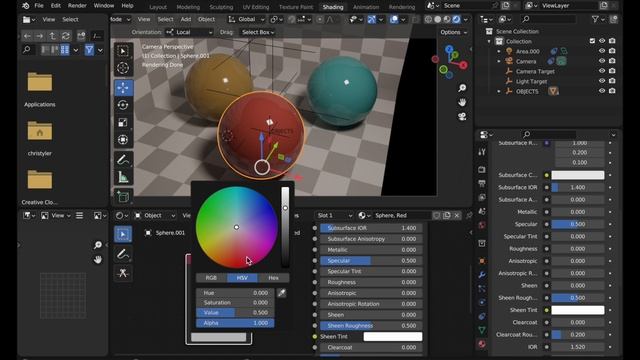Select the Links cut tool in node editor
The image size is (640, 360).
tap(123, 273)
